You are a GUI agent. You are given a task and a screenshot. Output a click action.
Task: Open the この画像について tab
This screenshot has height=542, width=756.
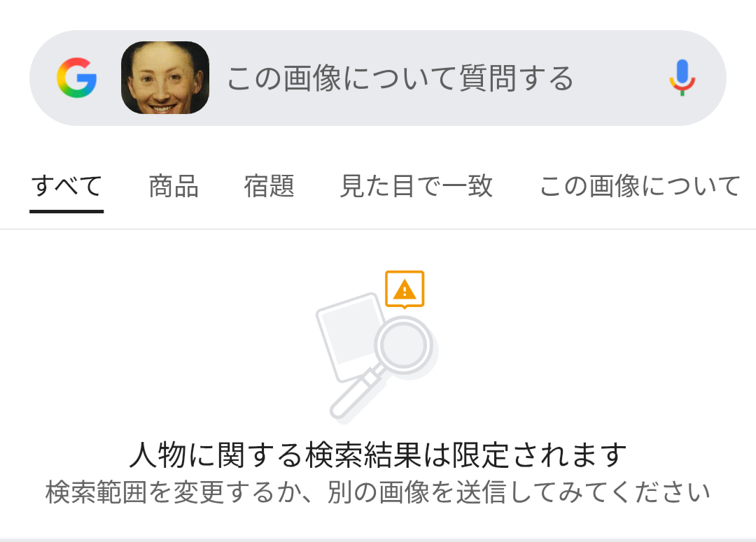click(x=640, y=186)
